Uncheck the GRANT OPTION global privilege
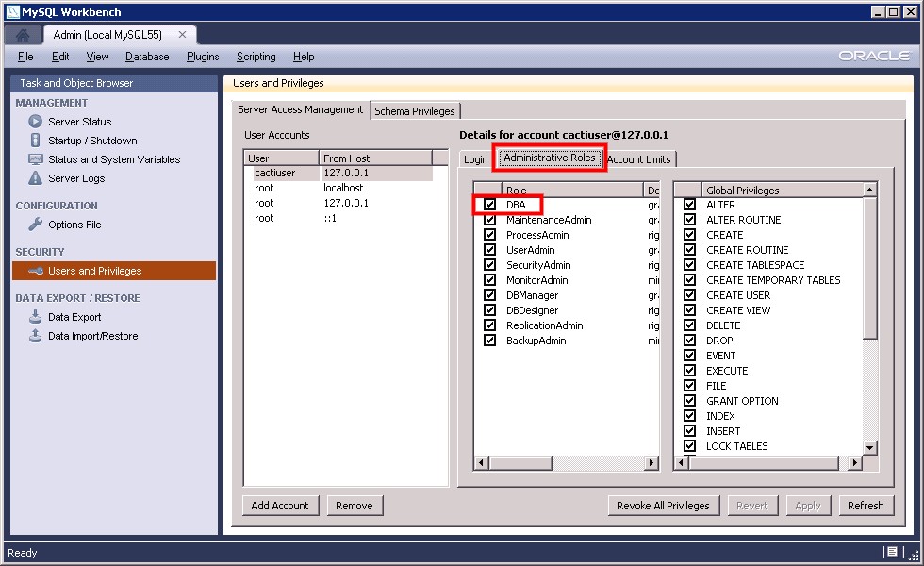Screen dimensions: 924x566 689,400
